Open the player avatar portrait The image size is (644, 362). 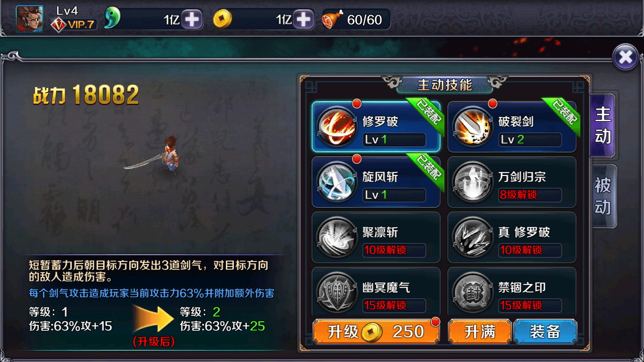coord(29,19)
